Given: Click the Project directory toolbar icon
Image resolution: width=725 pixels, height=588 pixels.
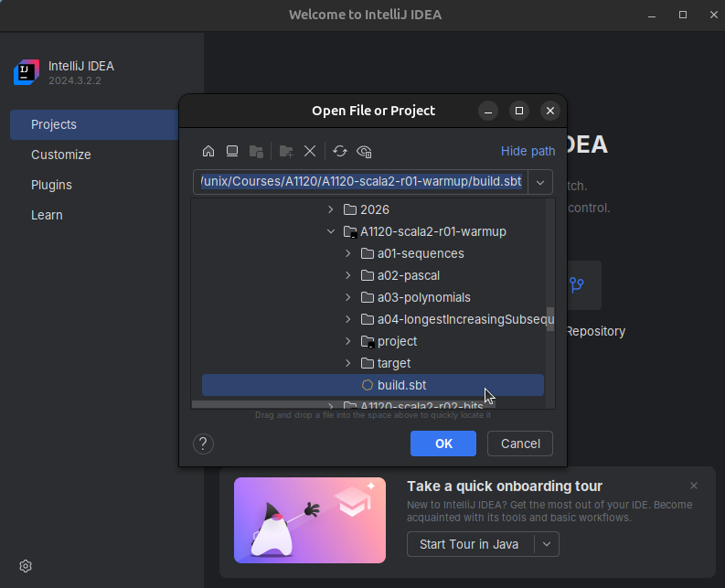Looking at the screenshot, I should 257,151.
